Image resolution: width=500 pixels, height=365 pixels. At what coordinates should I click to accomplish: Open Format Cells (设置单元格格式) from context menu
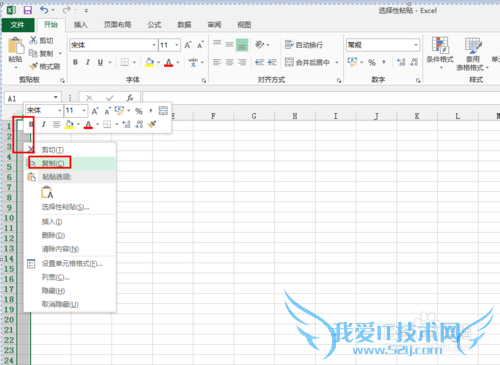click(x=70, y=264)
